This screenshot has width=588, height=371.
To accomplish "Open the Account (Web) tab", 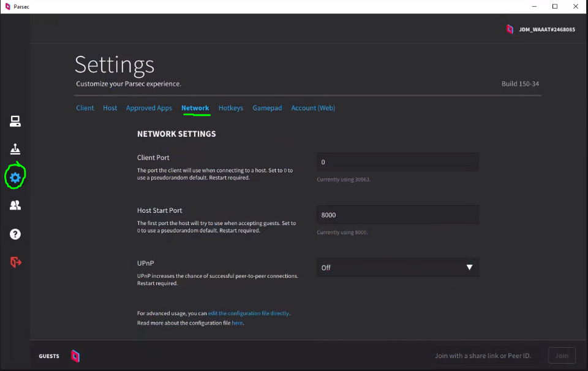I will click(x=313, y=108).
